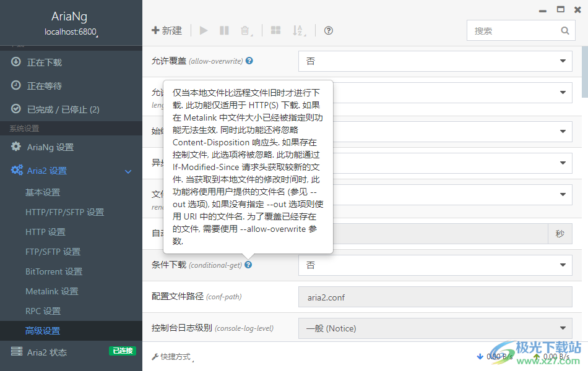The width and height of the screenshot is (588, 371).
Task: Click the checkmark icon for 已完成
Action: pyautogui.click(x=15, y=109)
